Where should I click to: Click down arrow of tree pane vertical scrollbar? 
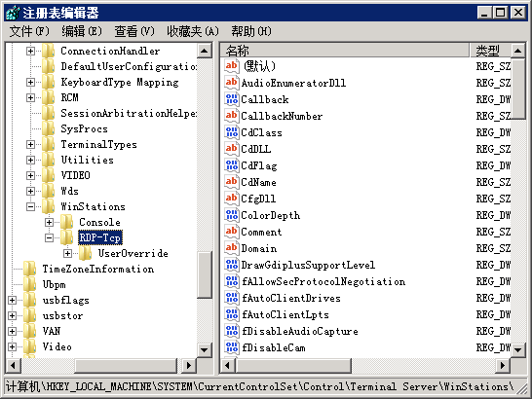(205, 349)
